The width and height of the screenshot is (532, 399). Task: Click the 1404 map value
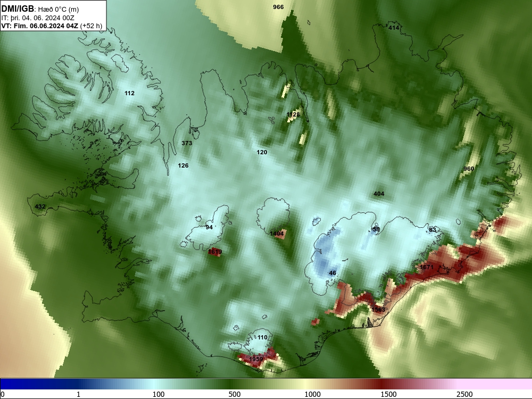point(277,234)
